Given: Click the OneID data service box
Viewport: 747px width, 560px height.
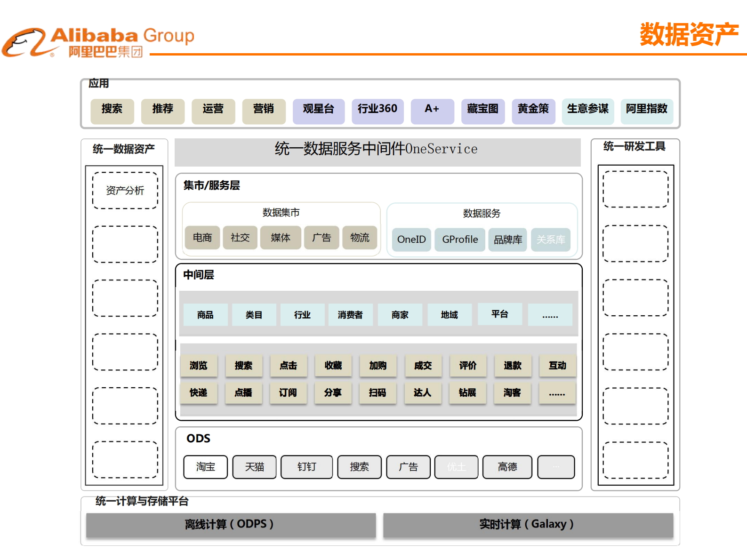Looking at the screenshot, I should [x=411, y=240].
